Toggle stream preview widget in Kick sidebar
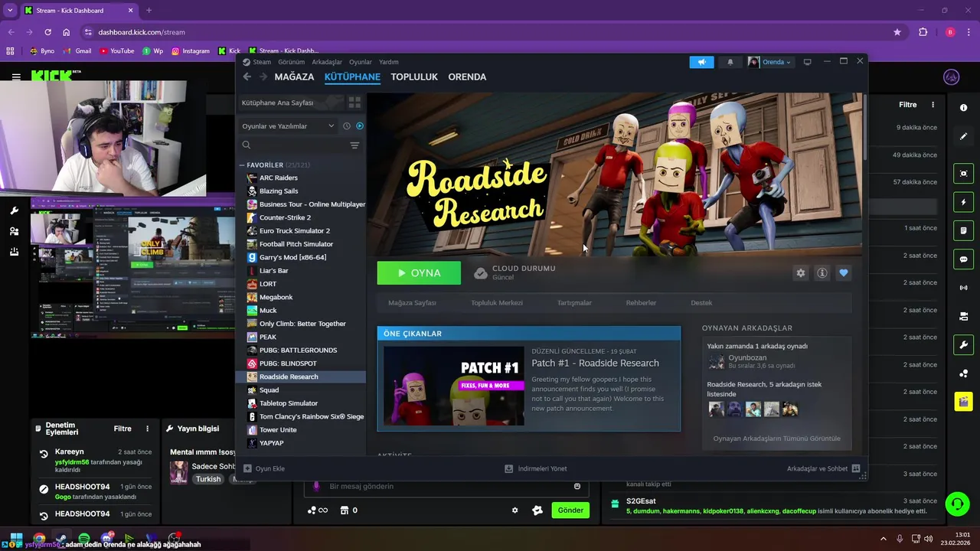This screenshot has height=551, width=980. point(963,174)
